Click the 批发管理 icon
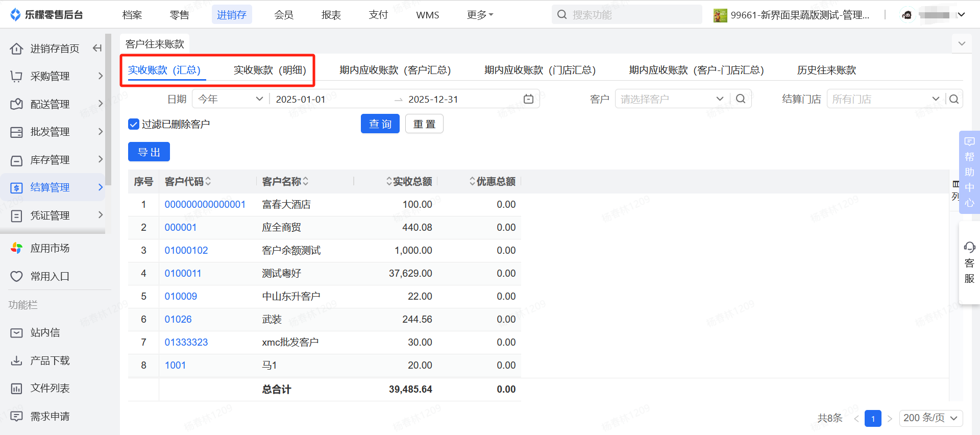 pos(16,132)
